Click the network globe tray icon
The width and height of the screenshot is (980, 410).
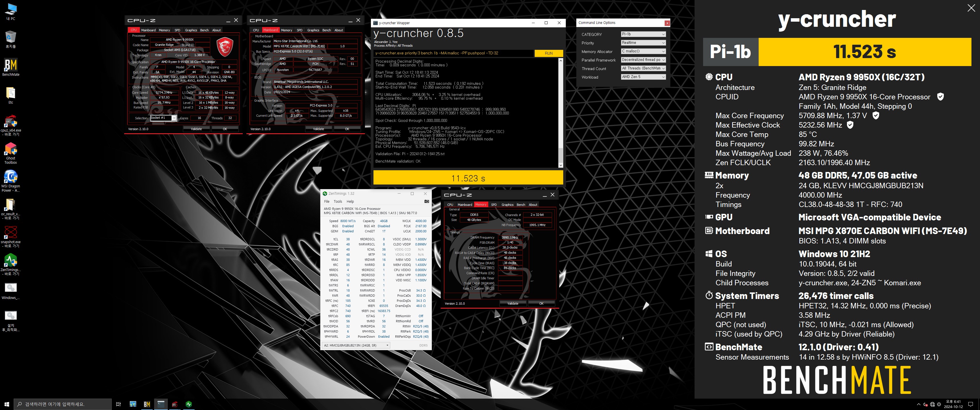[932, 404]
